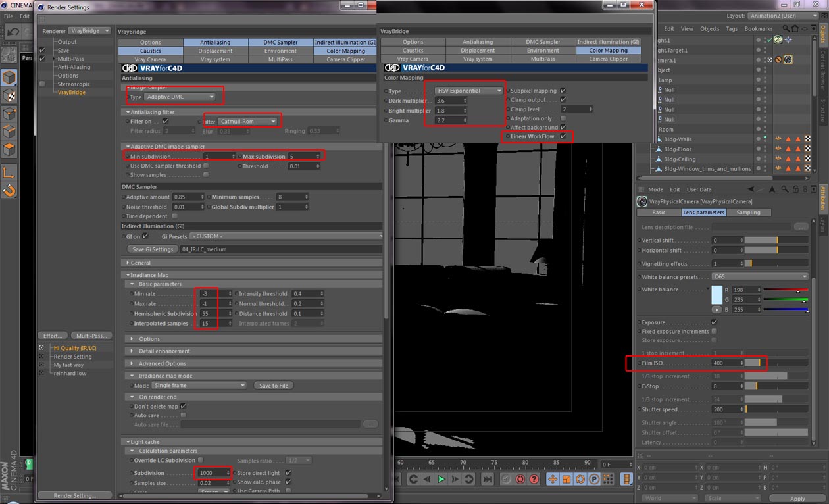Toggle the Linear WorkFlow checkbox
829x504 pixels.
[563, 136]
